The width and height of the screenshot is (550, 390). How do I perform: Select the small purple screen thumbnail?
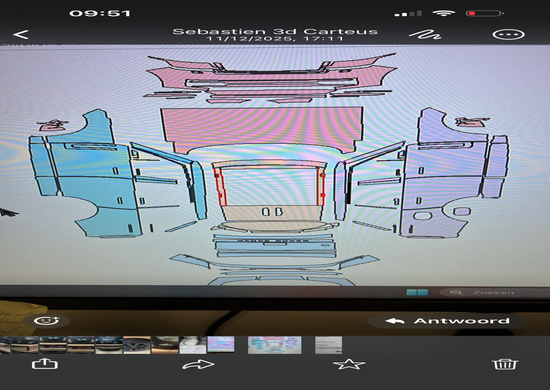click(x=221, y=345)
